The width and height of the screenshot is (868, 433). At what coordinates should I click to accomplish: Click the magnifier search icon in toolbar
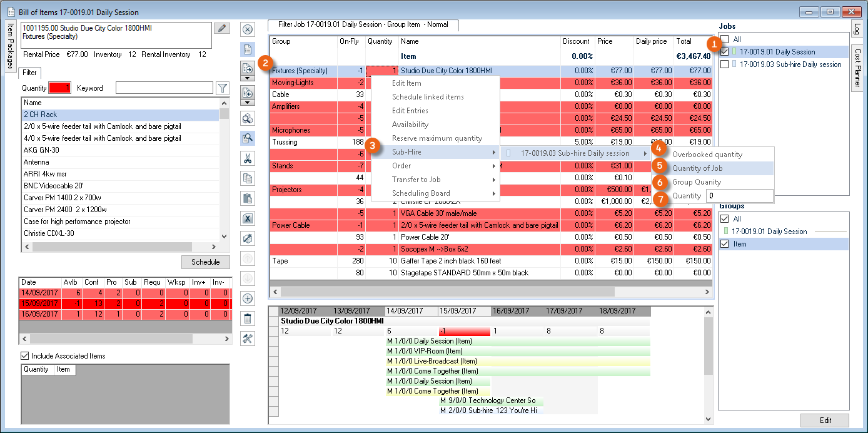click(247, 138)
